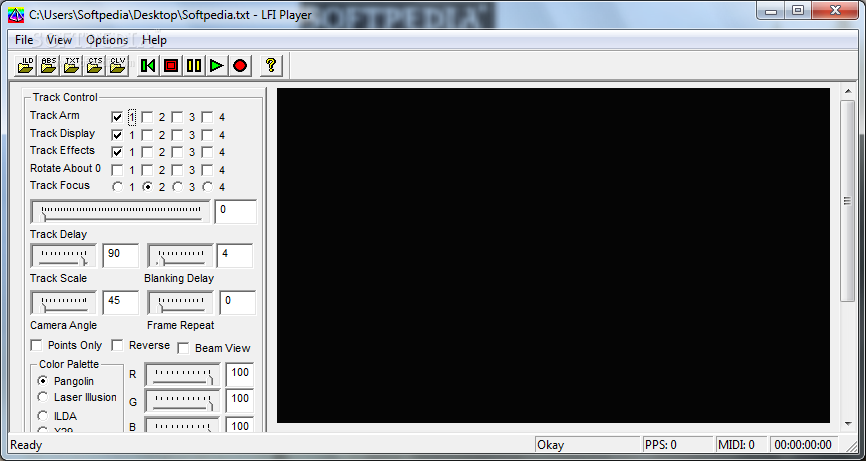Click the Track Scale slider
The width and height of the screenshot is (866, 461).
pyautogui.click(x=63, y=256)
